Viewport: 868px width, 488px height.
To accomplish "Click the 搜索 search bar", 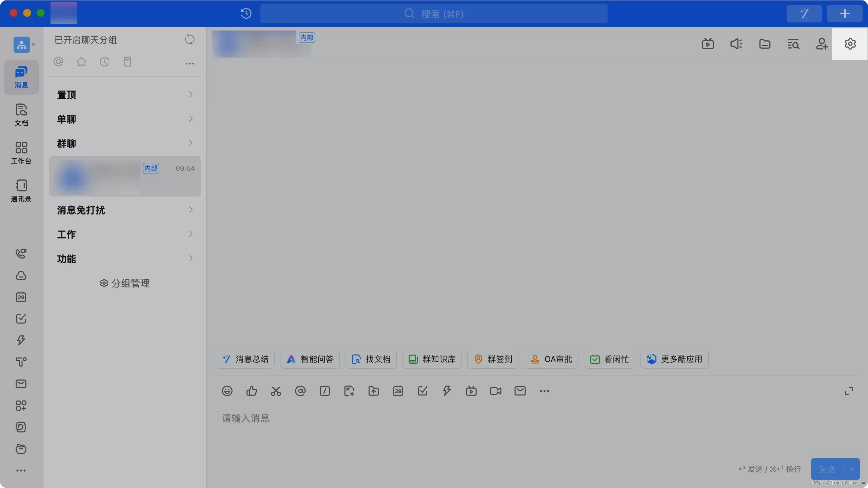I will (434, 14).
